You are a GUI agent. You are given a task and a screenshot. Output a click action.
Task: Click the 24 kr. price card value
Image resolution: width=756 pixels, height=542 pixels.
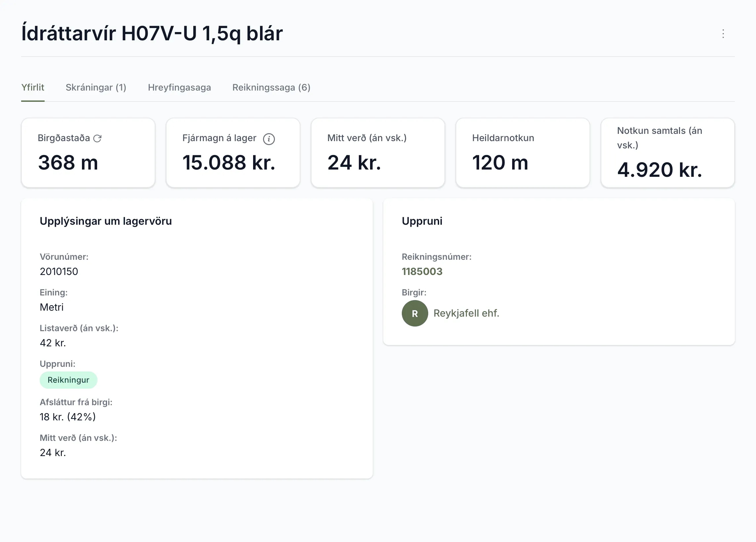tap(354, 163)
